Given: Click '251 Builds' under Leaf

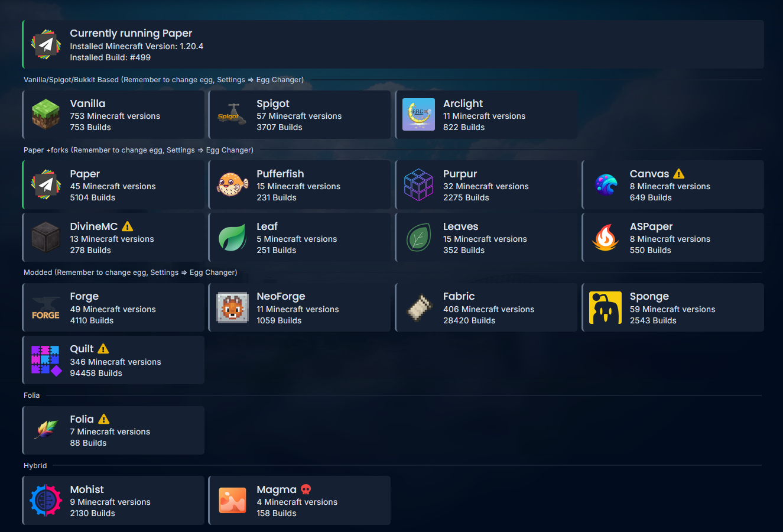Looking at the screenshot, I should (277, 250).
